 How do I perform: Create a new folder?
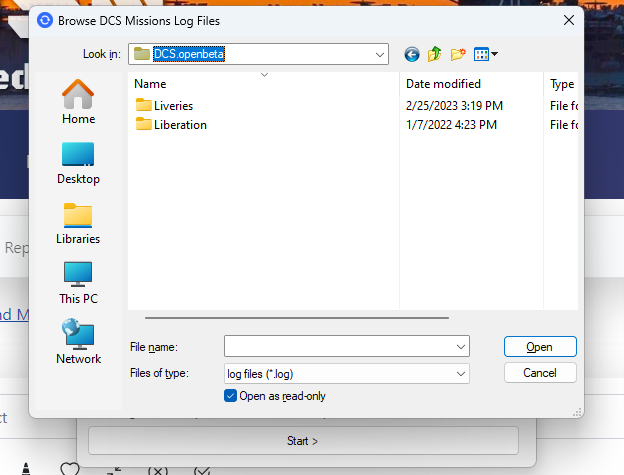pos(458,54)
